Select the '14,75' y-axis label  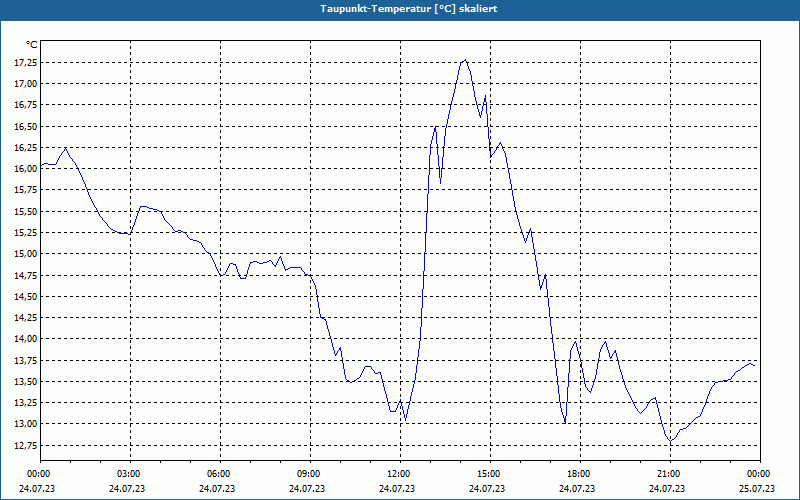click(28, 275)
